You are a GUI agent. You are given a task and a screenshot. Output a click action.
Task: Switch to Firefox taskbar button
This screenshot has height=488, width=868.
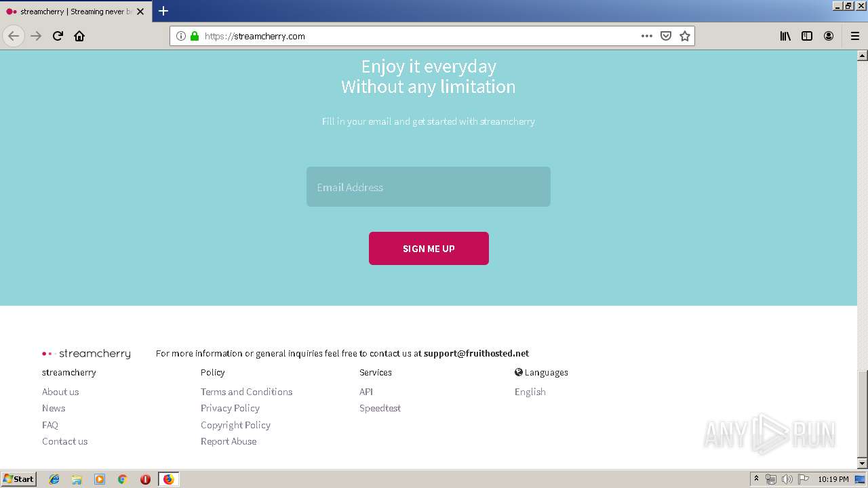[x=168, y=479]
